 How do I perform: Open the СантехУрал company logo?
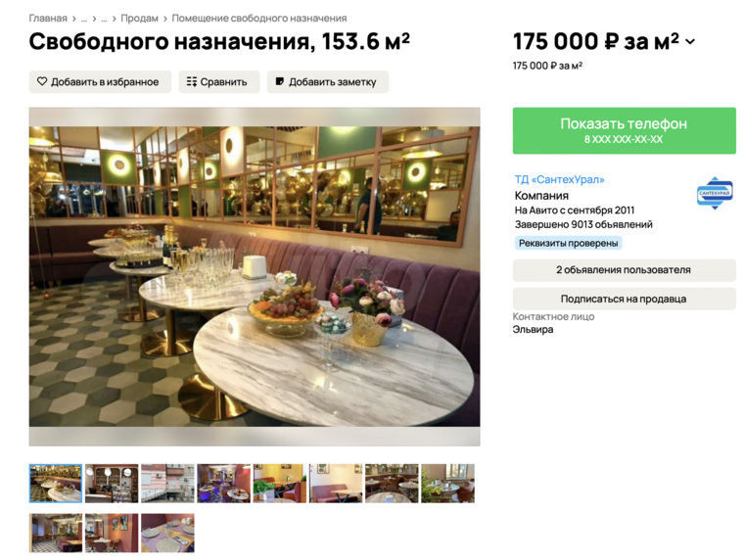tap(715, 193)
